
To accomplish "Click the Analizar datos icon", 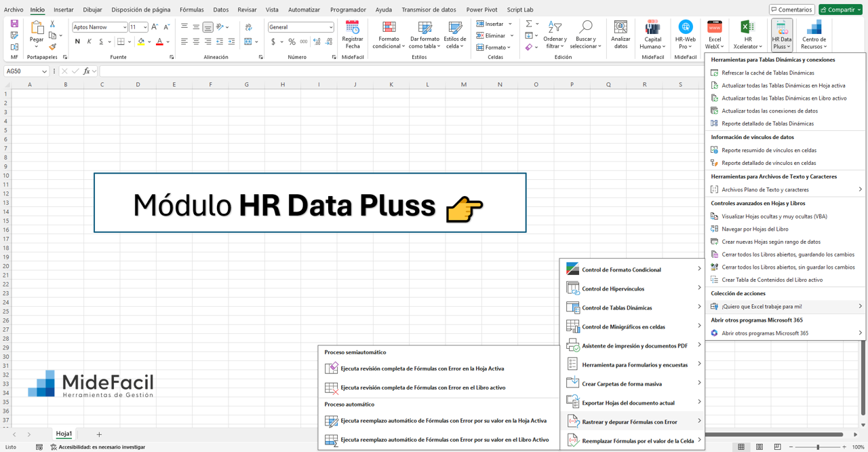I will coord(620,27).
